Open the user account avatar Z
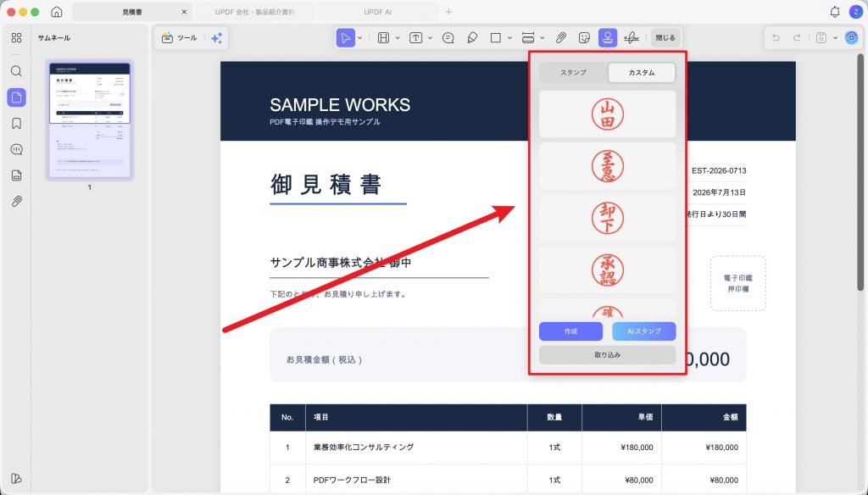Screen dimensions: 868x495 pos(855,12)
